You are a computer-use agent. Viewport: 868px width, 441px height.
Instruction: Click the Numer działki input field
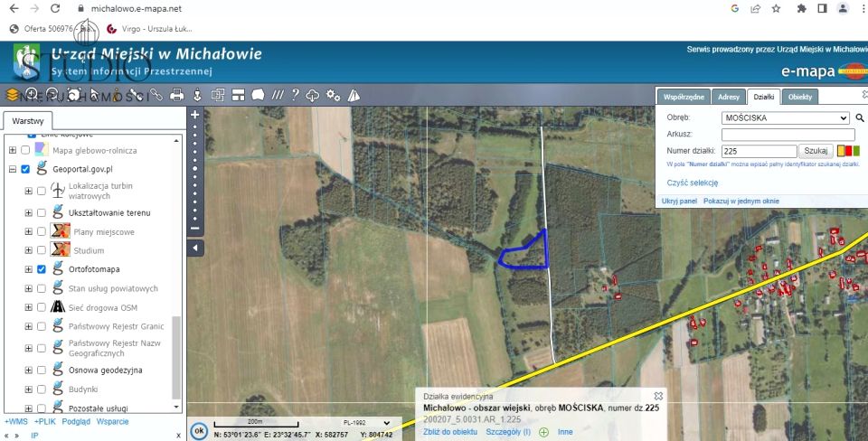759,151
